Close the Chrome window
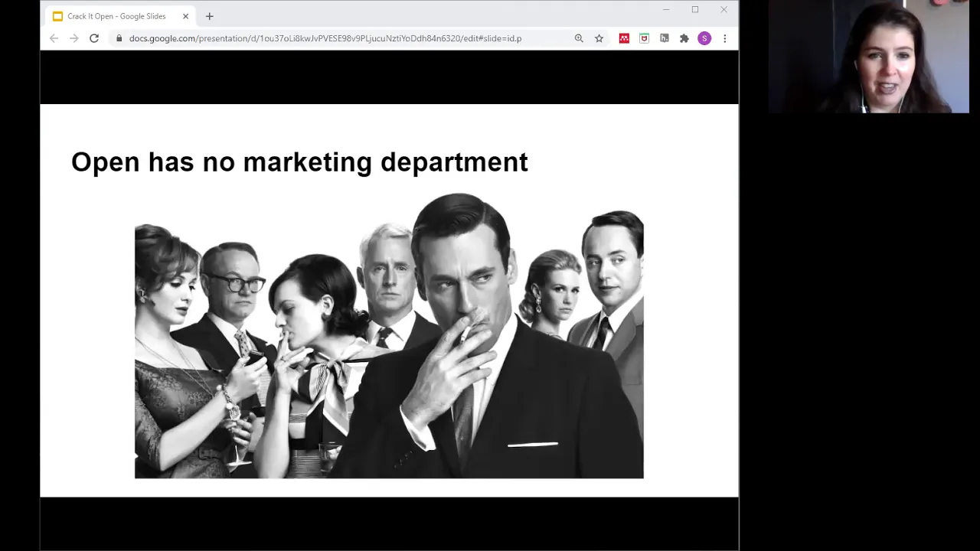This screenshot has height=551, width=980. click(724, 10)
